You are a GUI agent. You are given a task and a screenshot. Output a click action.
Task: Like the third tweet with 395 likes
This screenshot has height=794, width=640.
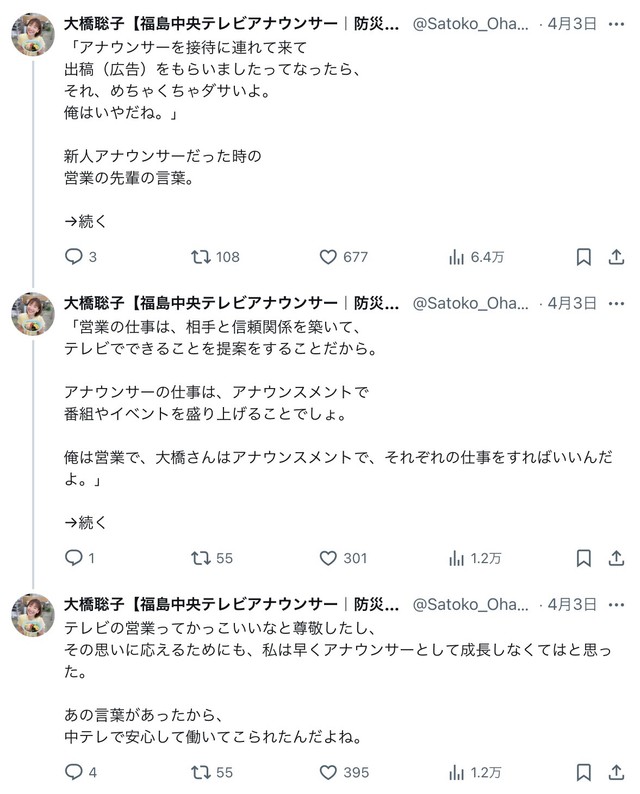[x=328, y=772]
